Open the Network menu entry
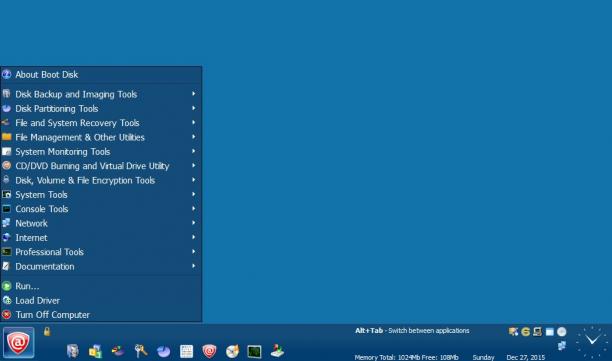The width and height of the screenshot is (612, 361). [101, 223]
